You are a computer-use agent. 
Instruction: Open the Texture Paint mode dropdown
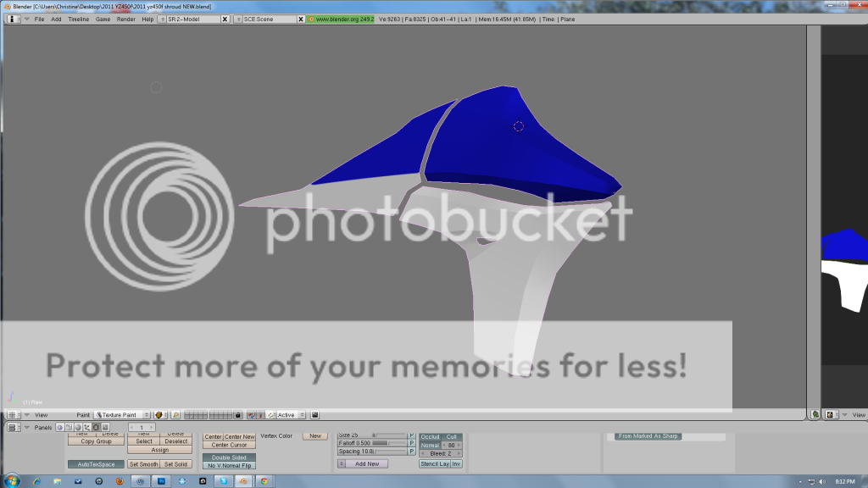tap(122, 415)
